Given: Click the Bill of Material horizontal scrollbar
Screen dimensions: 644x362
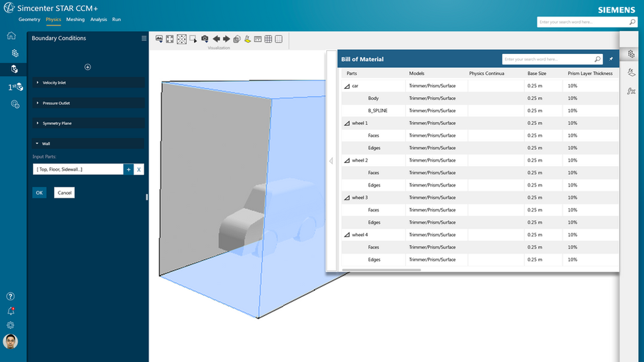Looking at the screenshot, I should point(381,270).
